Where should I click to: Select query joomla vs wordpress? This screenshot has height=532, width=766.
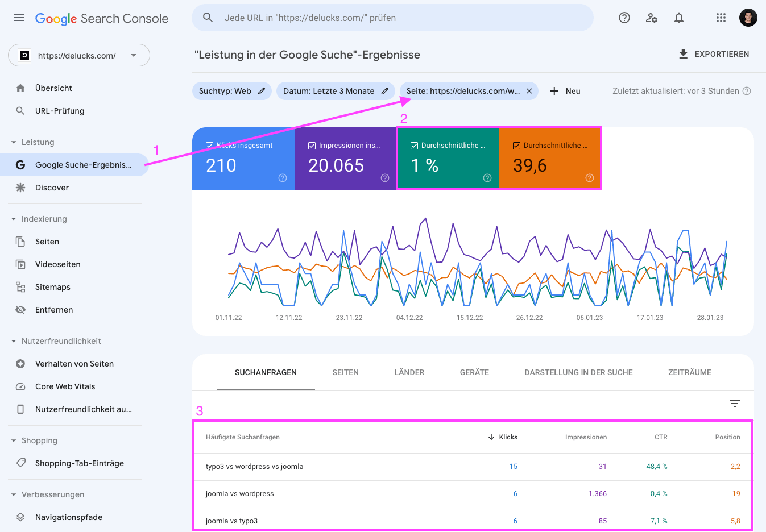[239, 494]
